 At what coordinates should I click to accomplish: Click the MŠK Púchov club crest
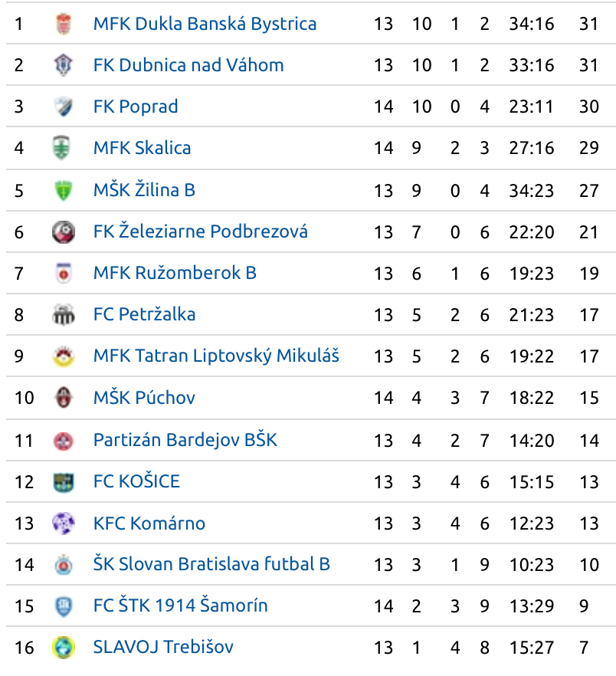coord(64,398)
